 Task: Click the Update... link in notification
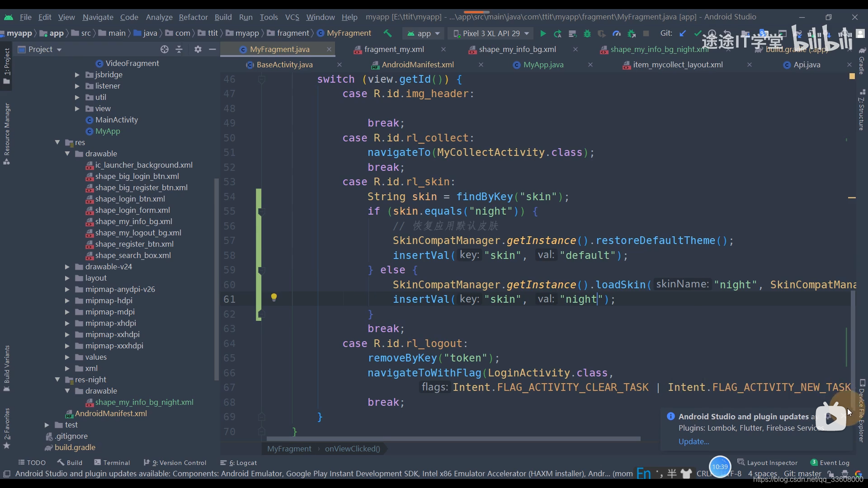693,441
